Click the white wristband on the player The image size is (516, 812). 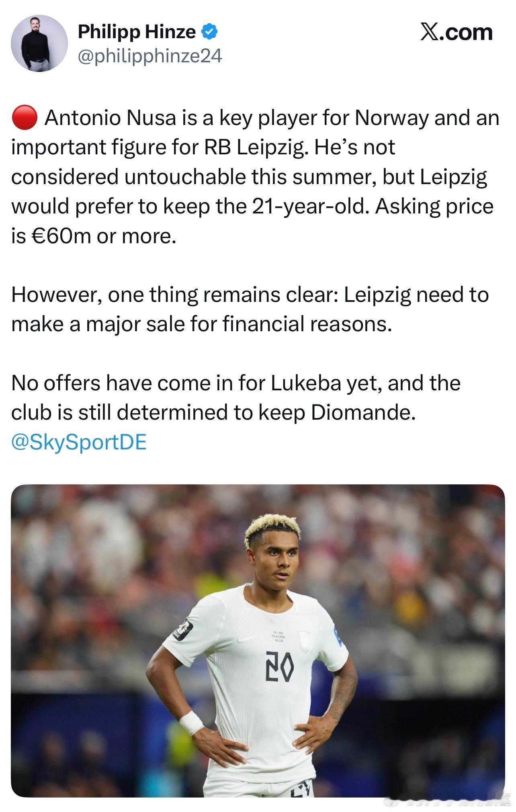click(191, 723)
